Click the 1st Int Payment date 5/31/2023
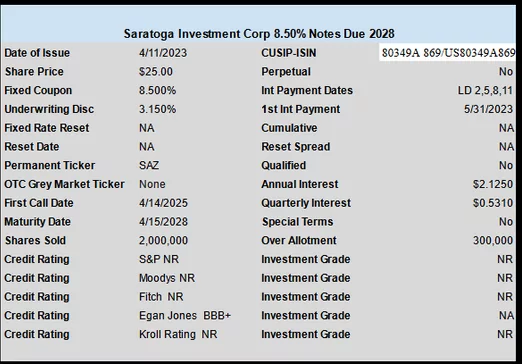The image size is (522, 364). (488, 109)
